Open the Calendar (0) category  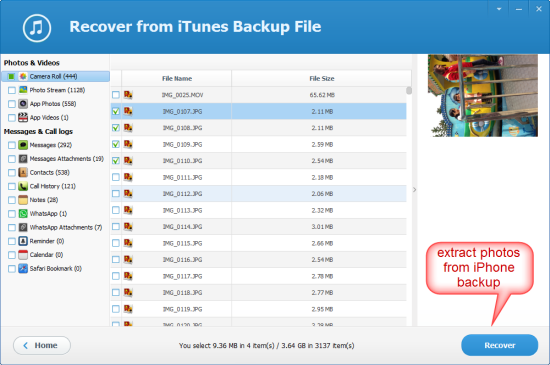(x=46, y=255)
